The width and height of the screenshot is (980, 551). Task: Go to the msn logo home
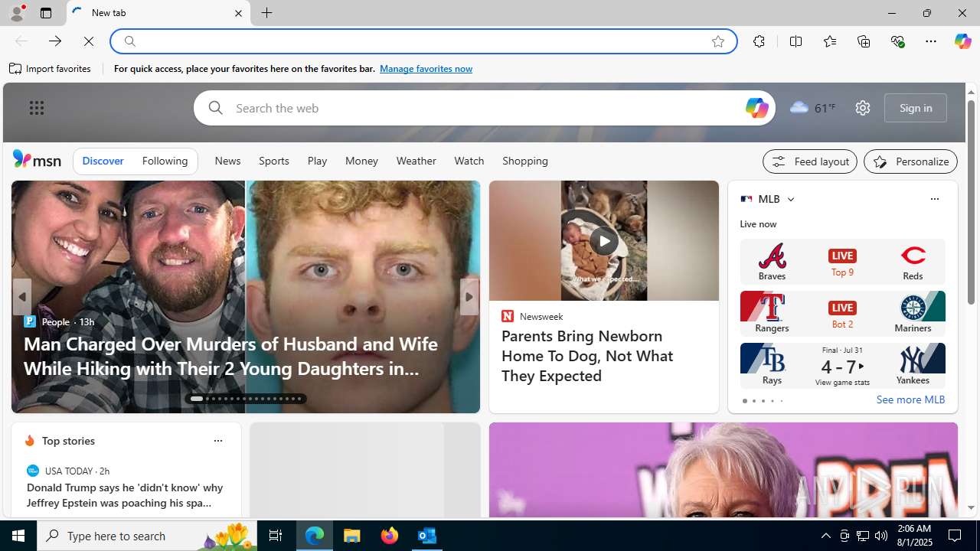[x=37, y=159]
